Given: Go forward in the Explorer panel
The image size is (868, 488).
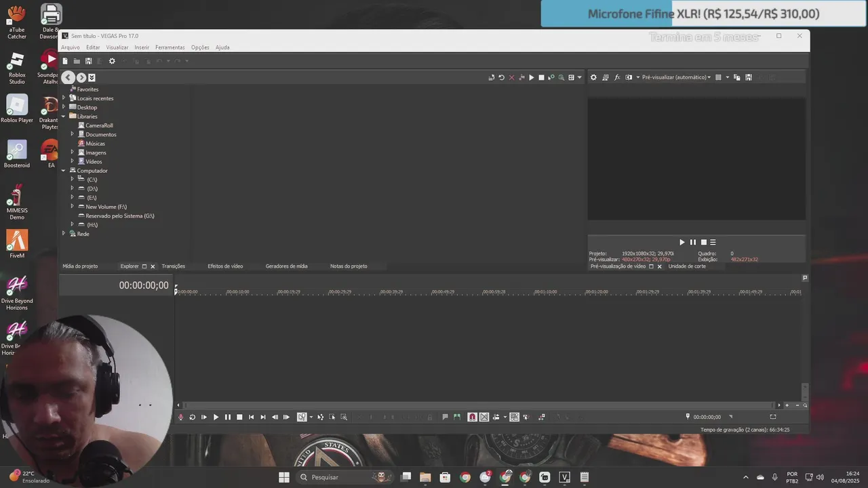Looking at the screenshot, I should click(x=81, y=77).
